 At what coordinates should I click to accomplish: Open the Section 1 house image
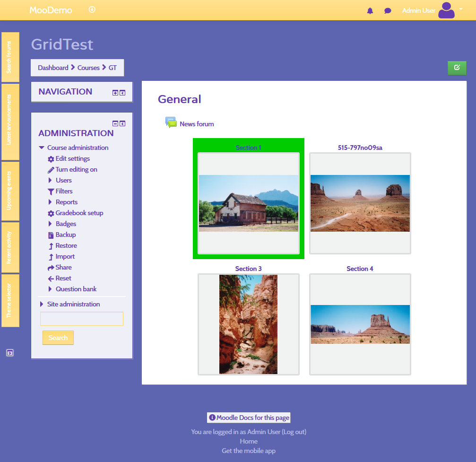coord(249,203)
